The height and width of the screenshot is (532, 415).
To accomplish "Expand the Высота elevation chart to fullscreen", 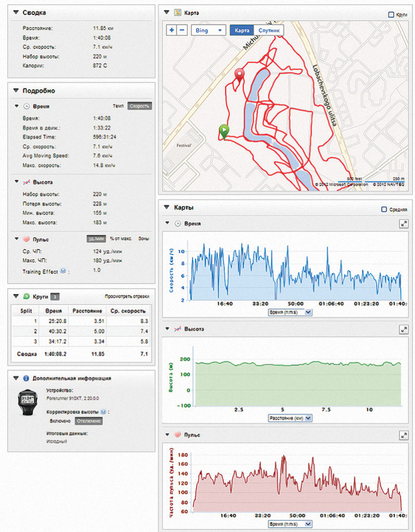I will click(404, 329).
